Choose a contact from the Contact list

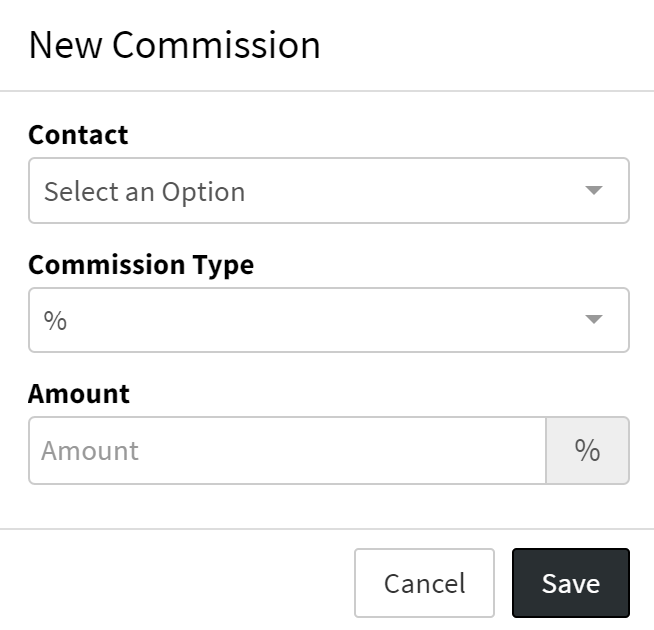point(328,190)
